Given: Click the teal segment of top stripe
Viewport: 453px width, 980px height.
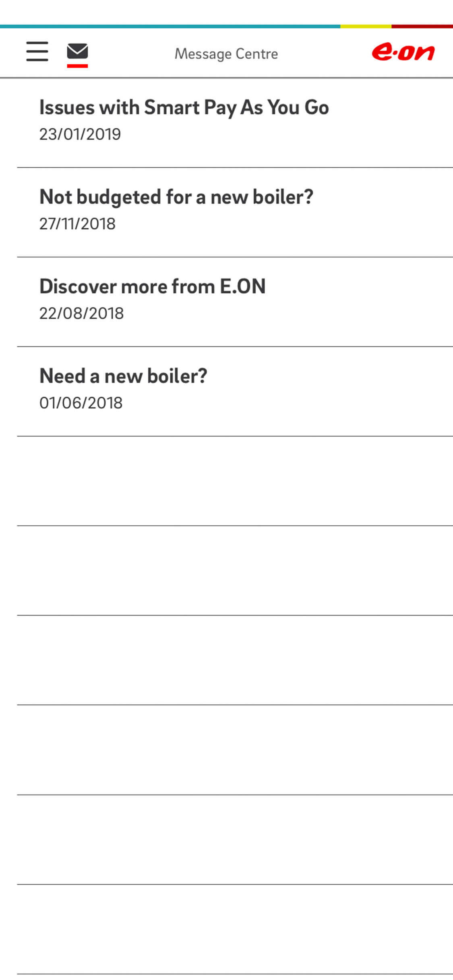Looking at the screenshot, I should coord(169,27).
